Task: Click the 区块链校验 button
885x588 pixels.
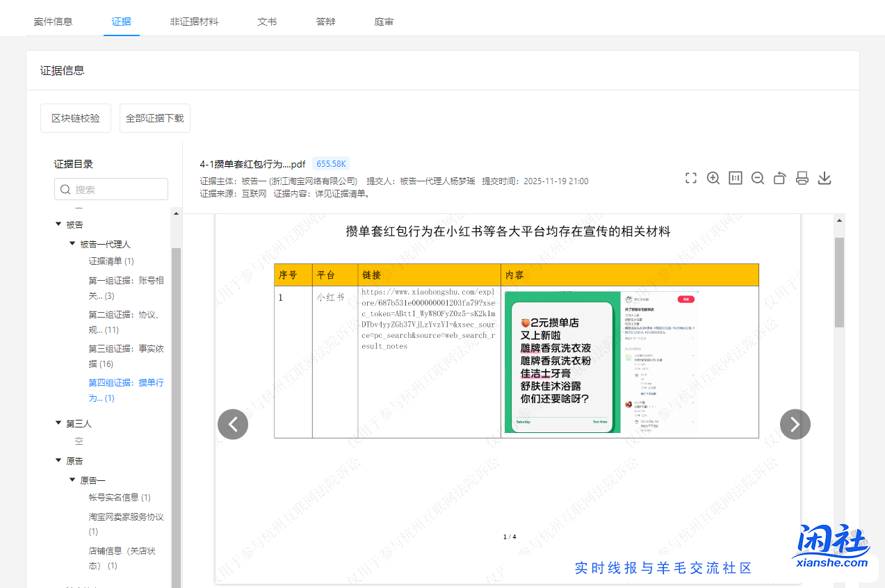Action: pyautogui.click(x=75, y=118)
